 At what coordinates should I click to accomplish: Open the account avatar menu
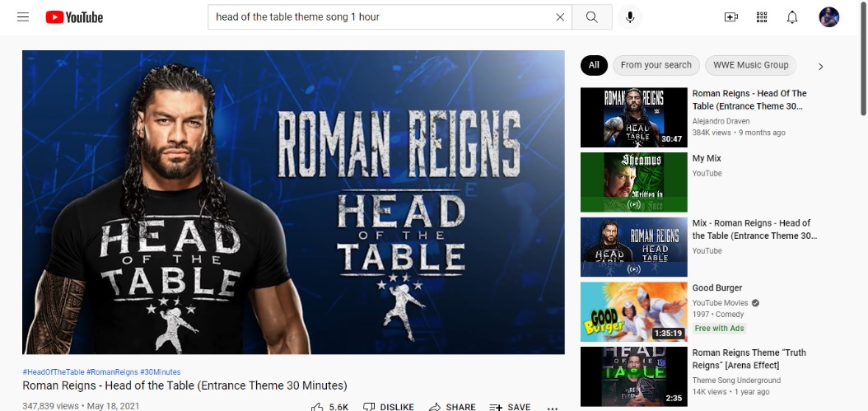coord(828,17)
